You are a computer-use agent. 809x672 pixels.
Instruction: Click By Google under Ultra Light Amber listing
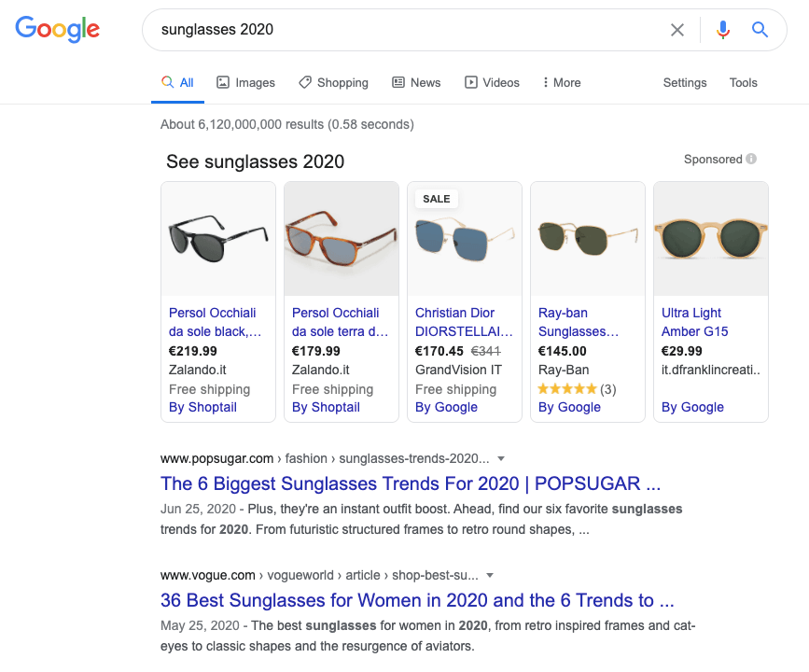pyautogui.click(x=692, y=407)
